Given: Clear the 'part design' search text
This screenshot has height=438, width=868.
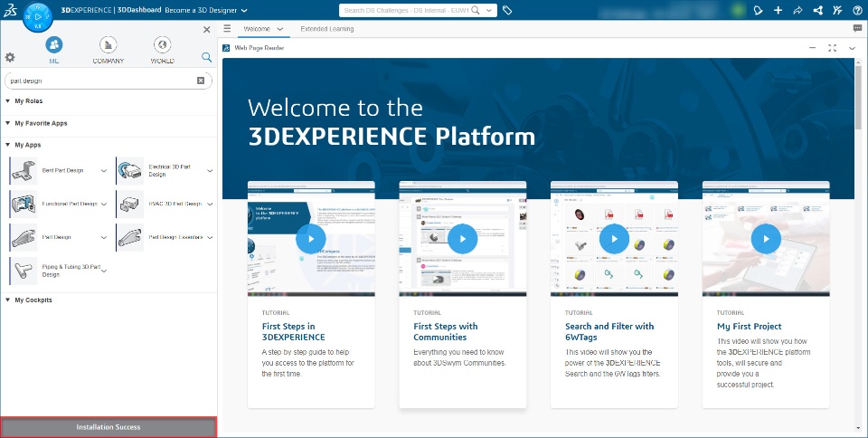Looking at the screenshot, I should point(201,81).
